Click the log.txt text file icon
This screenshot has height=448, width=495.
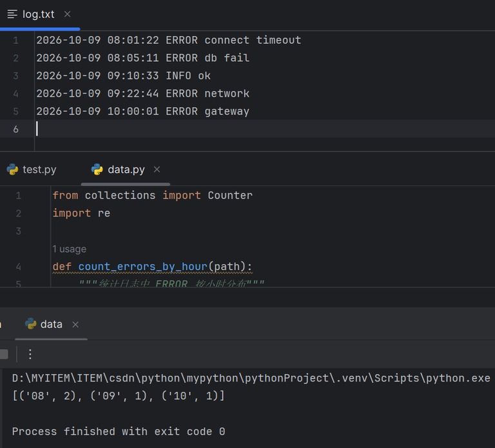tap(12, 14)
